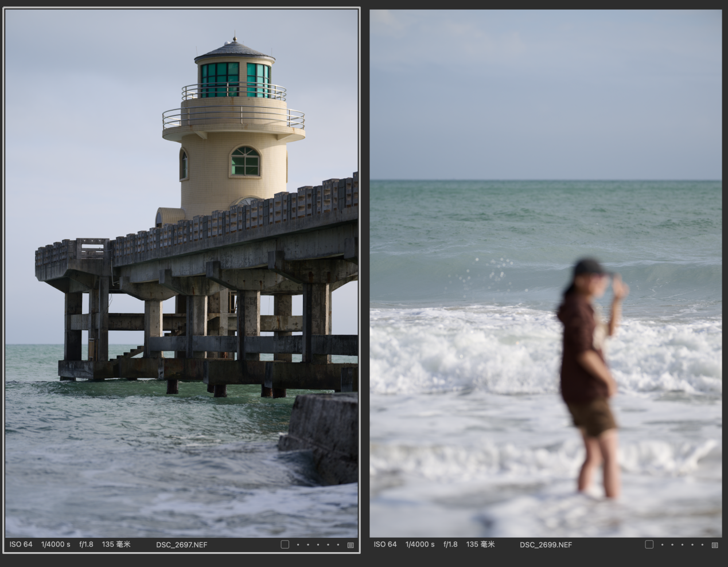Click f/1.8 aperture label under beach photo
Screen dimensions: 728x567
450,545
